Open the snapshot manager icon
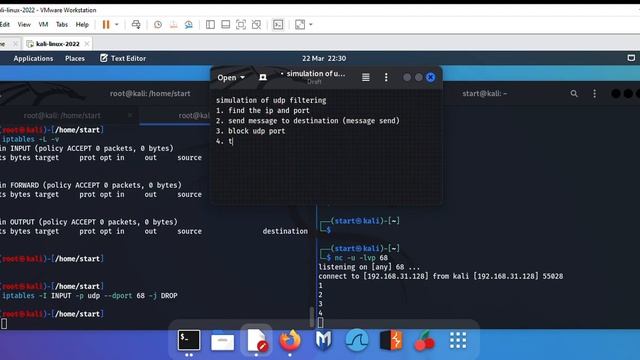This screenshot has width=640, height=360. tap(189, 25)
